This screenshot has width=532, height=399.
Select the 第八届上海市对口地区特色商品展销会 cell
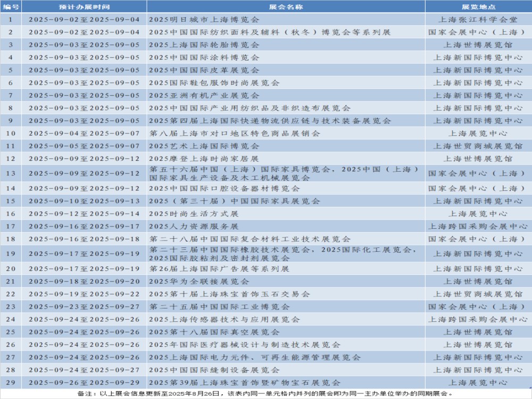(235, 134)
